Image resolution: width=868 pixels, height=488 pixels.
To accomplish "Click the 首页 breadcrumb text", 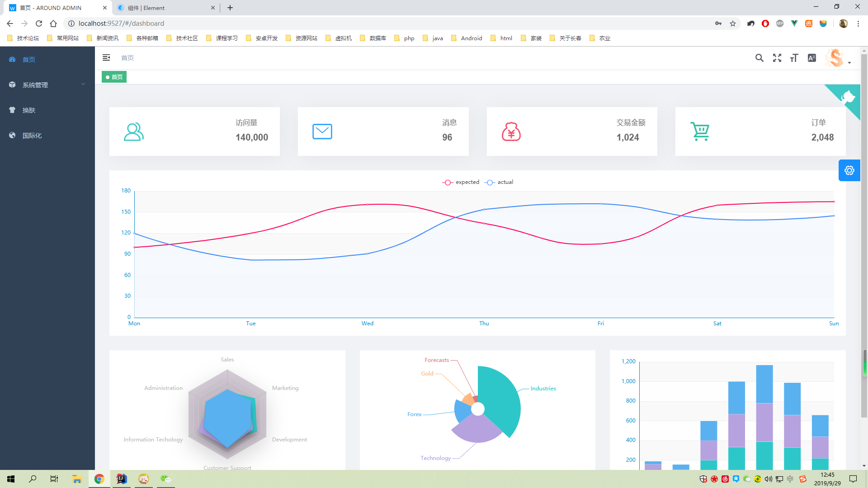I will coord(127,58).
